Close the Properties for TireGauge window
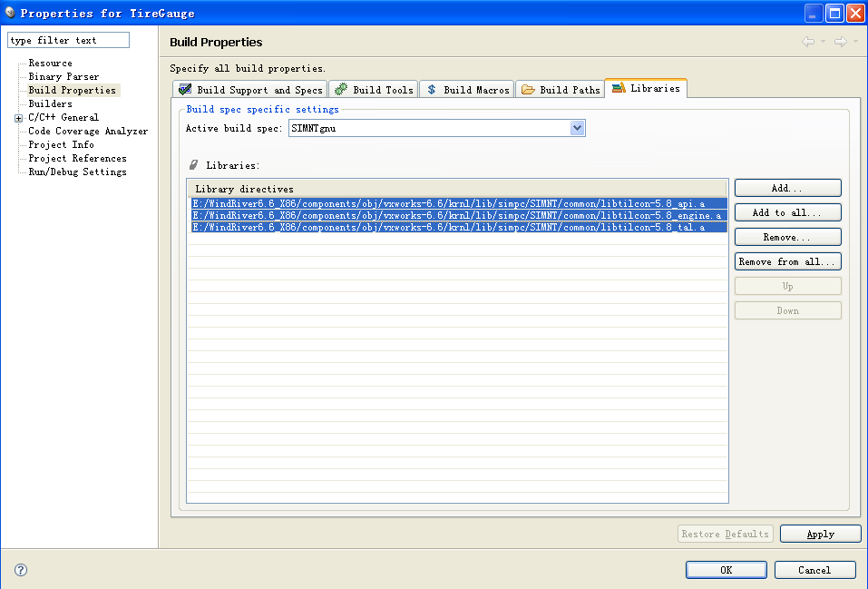 coord(855,13)
